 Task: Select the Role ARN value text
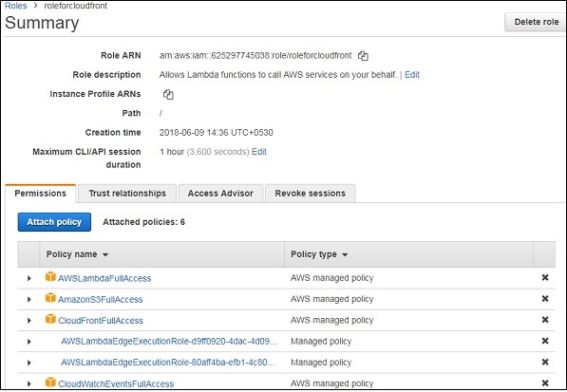coord(255,56)
